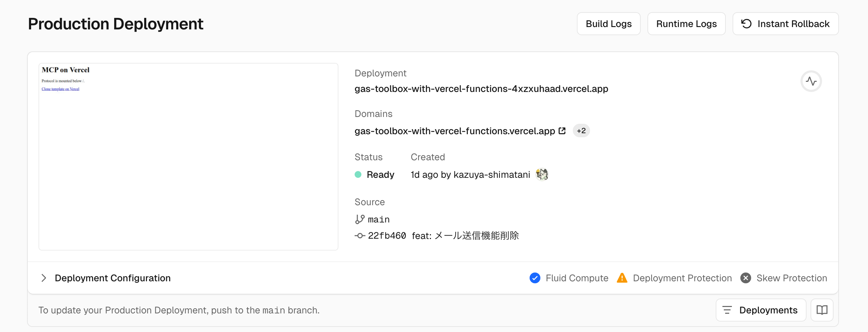Open Runtime Logs
The height and width of the screenshot is (332, 868).
pos(686,24)
